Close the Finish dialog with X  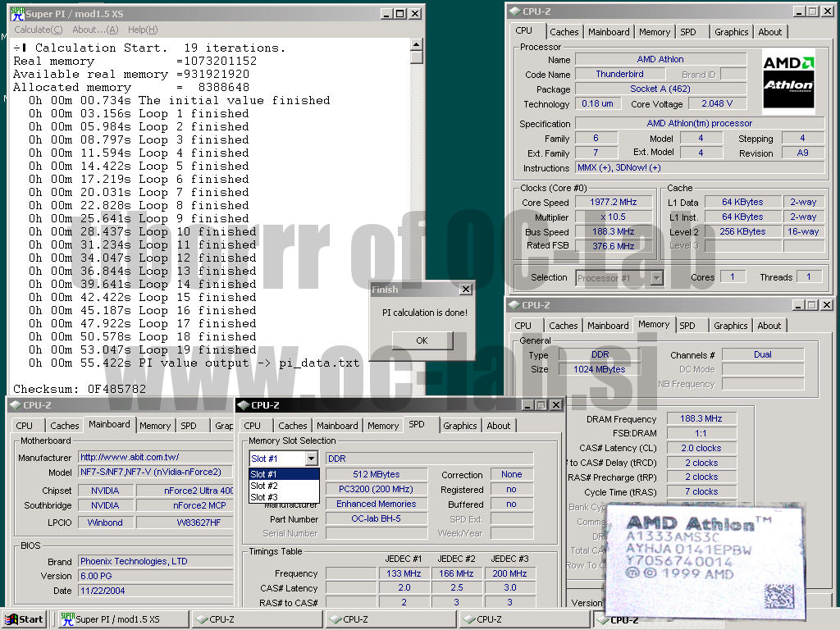[466, 290]
